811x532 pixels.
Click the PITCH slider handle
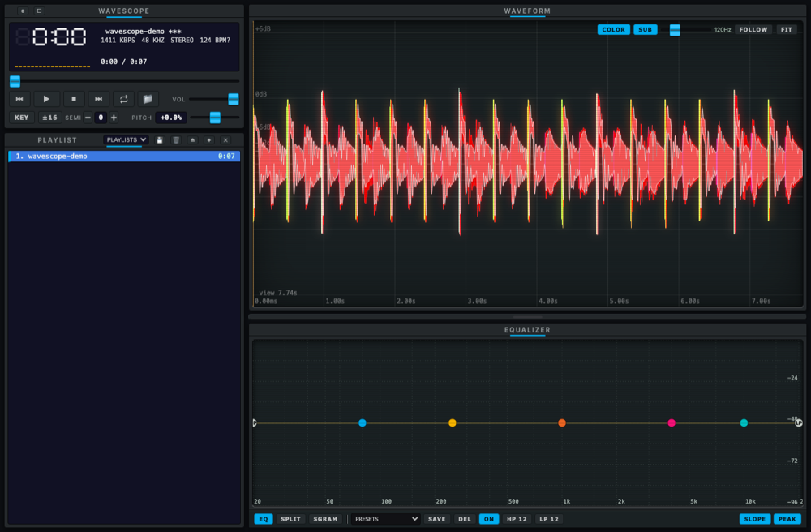215,118
